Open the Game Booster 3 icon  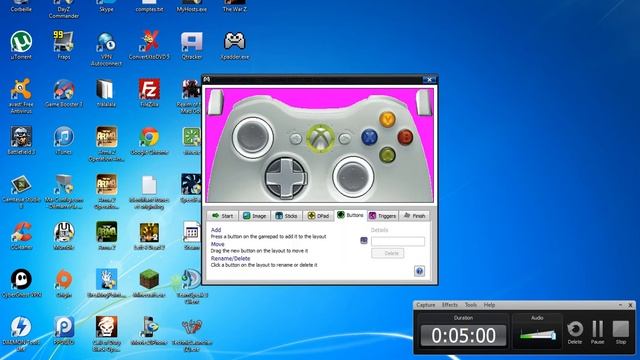[64, 93]
